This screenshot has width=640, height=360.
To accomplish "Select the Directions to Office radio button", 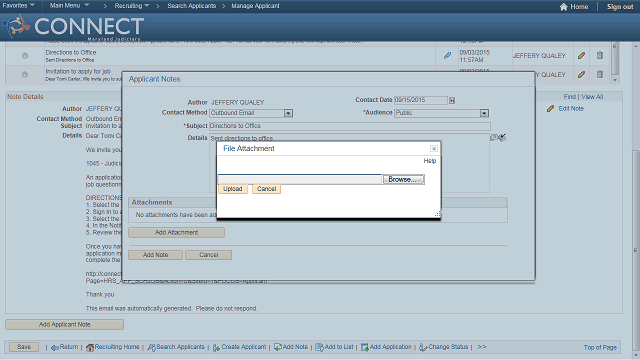I will (25, 56).
